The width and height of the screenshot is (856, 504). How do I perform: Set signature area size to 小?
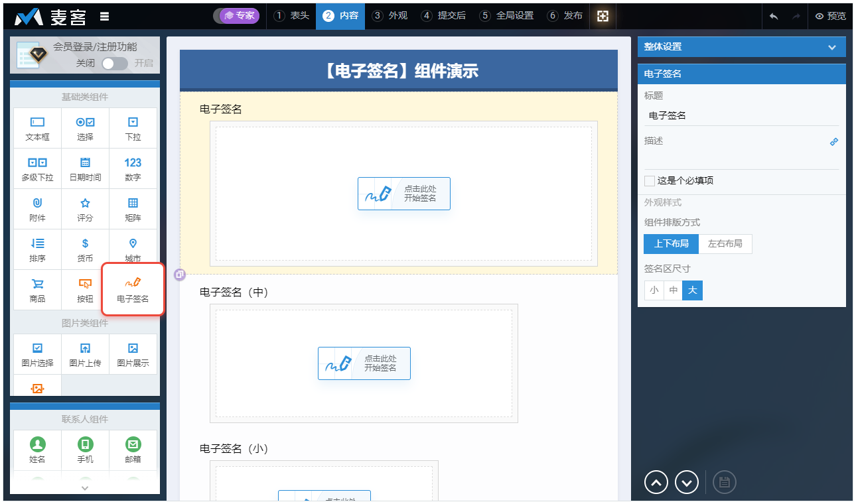pyautogui.click(x=654, y=290)
